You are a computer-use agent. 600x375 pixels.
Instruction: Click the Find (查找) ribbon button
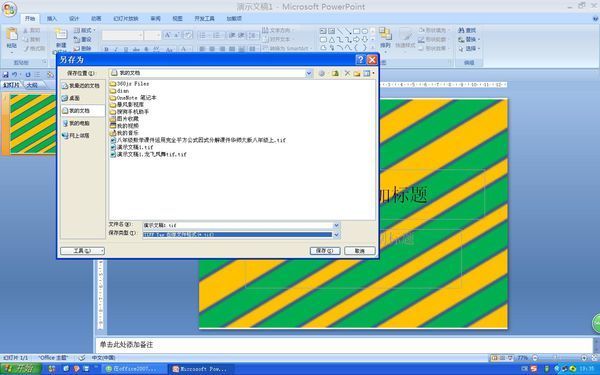(x=467, y=30)
